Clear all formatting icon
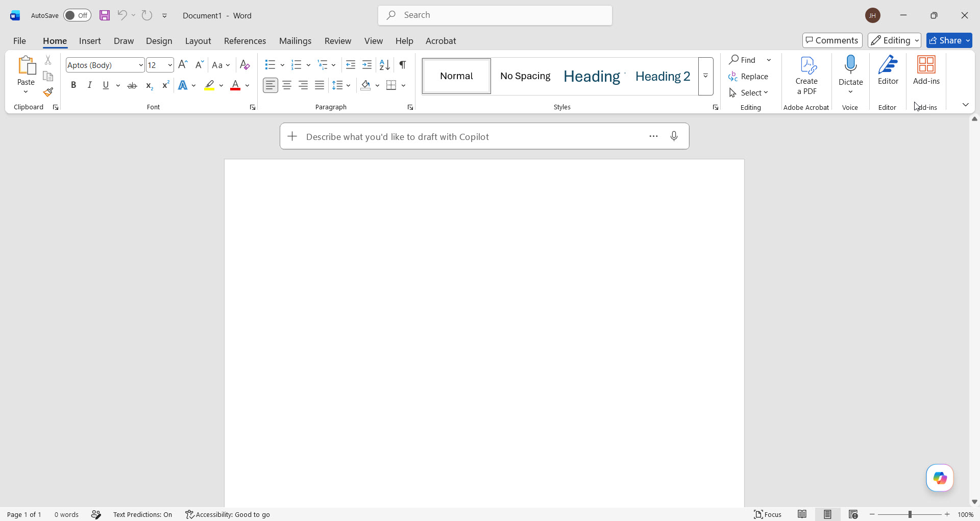This screenshot has width=980, height=521. coord(244,65)
